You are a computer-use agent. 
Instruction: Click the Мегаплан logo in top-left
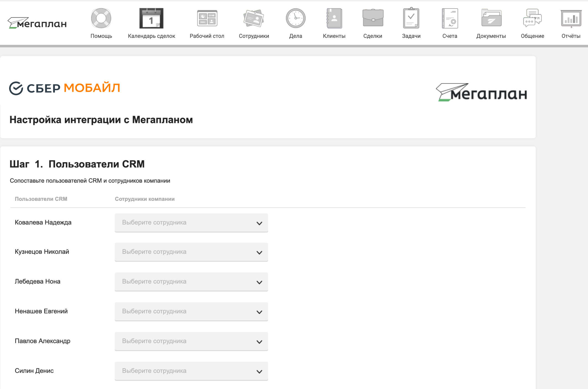pyautogui.click(x=37, y=23)
